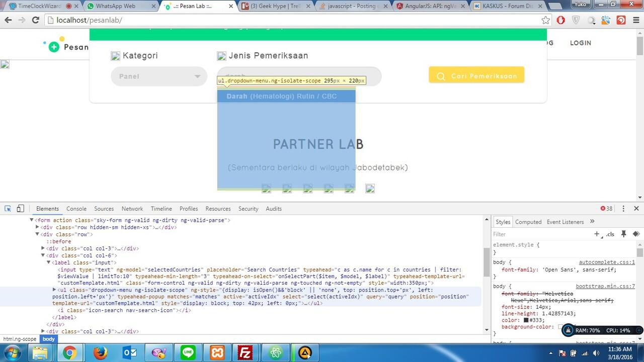The height and width of the screenshot is (362, 644).
Task: Click the magnifier icon on Cari Pemeriksaan
Action: pos(441,76)
